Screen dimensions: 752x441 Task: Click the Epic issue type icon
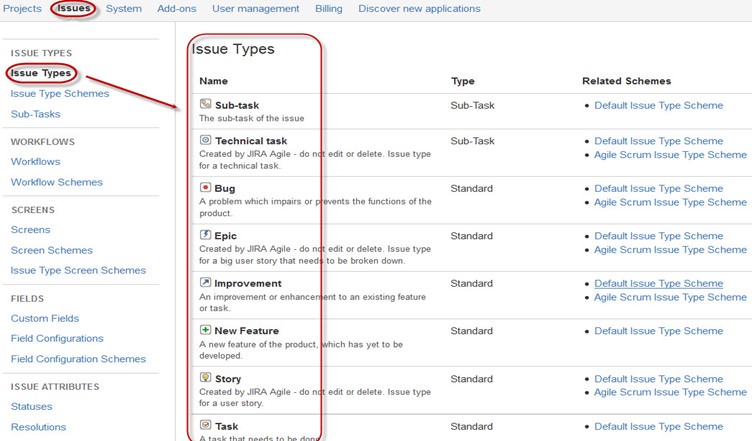tap(205, 235)
